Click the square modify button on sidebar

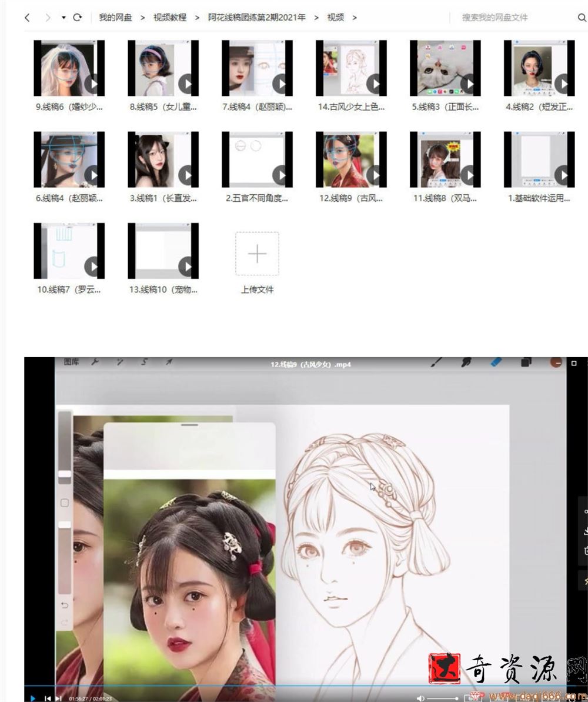65,503
